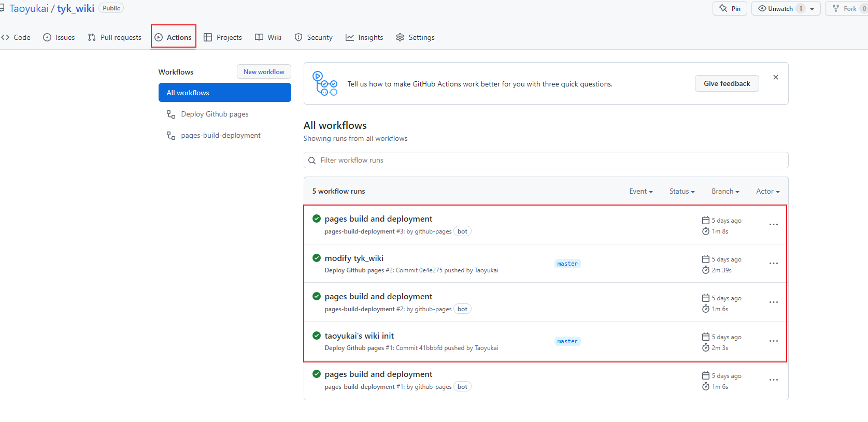868x422 pixels.
Task: Click the Settings gear icon
Action: click(400, 37)
